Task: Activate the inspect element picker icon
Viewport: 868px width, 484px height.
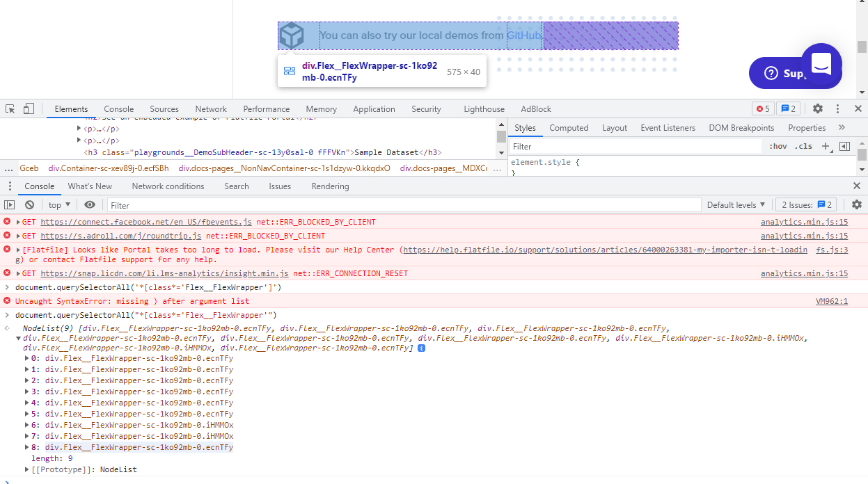Action: click(10, 108)
